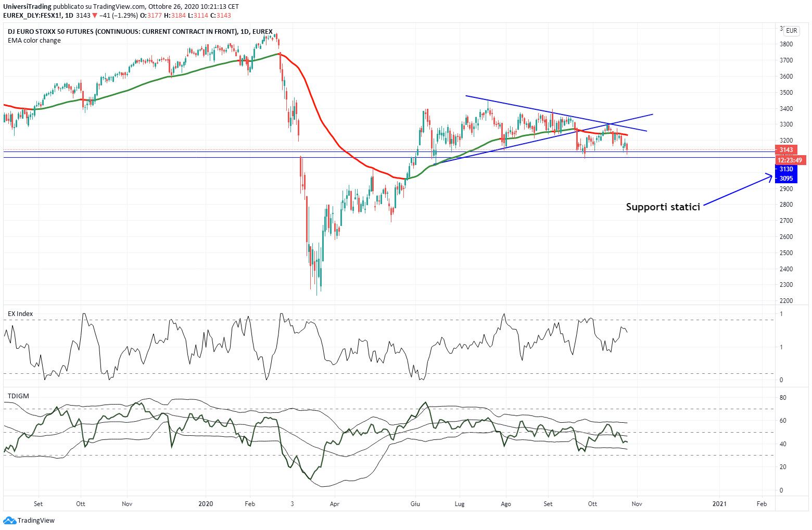812x530 pixels.
Task: Click the red 3143 last price label
Action: click(786, 150)
